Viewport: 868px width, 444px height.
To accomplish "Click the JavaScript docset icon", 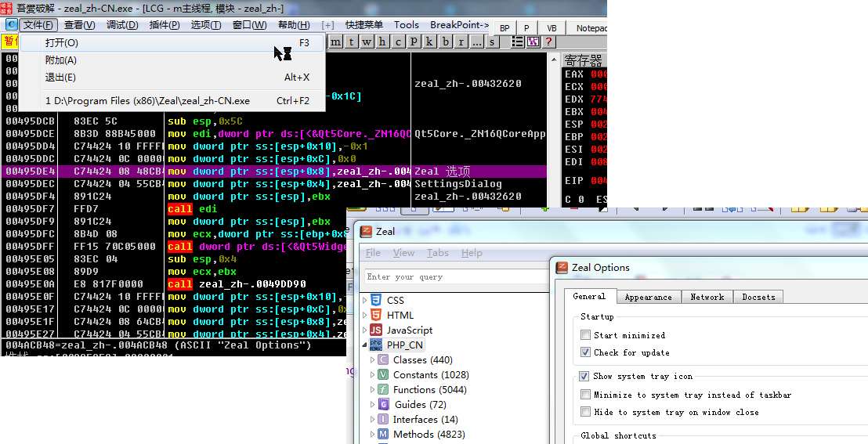I will point(376,330).
